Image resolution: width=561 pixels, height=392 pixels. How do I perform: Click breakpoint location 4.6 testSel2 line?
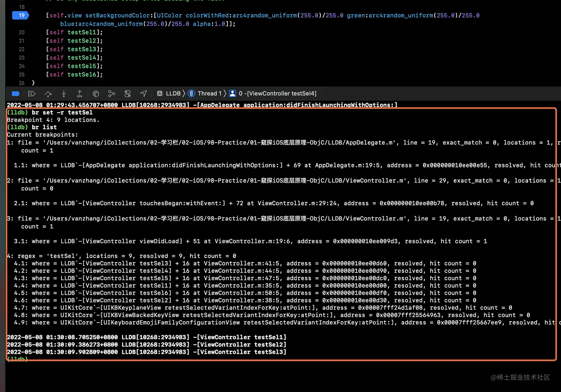point(245,300)
